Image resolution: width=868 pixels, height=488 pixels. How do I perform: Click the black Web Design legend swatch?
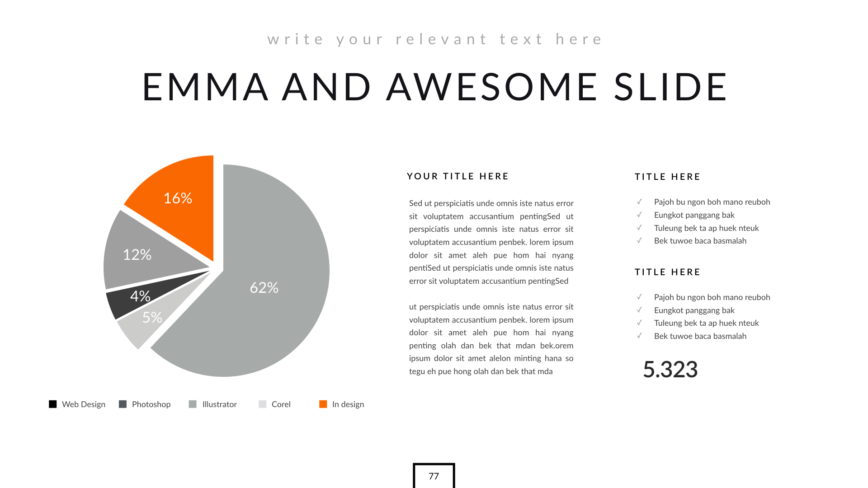pos(53,404)
